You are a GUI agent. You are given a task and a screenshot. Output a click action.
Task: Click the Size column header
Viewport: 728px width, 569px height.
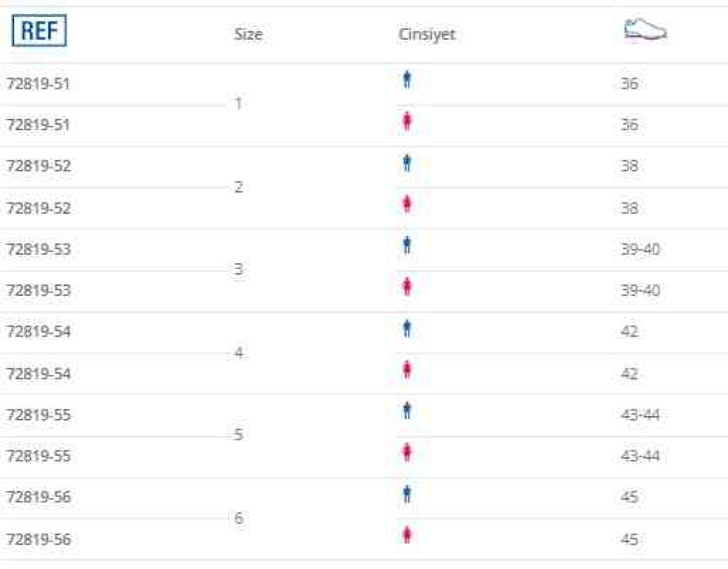click(248, 34)
